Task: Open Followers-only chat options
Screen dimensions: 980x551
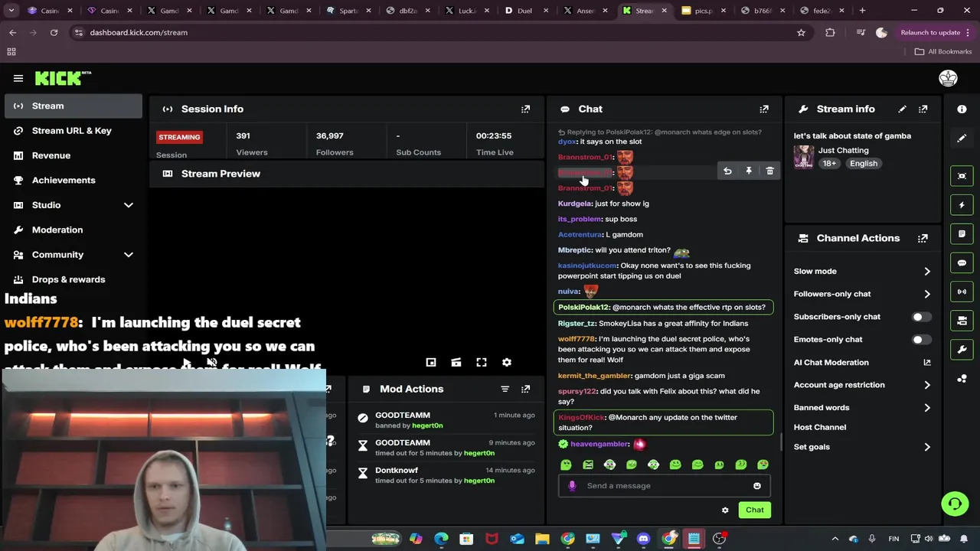Action: 862,294
